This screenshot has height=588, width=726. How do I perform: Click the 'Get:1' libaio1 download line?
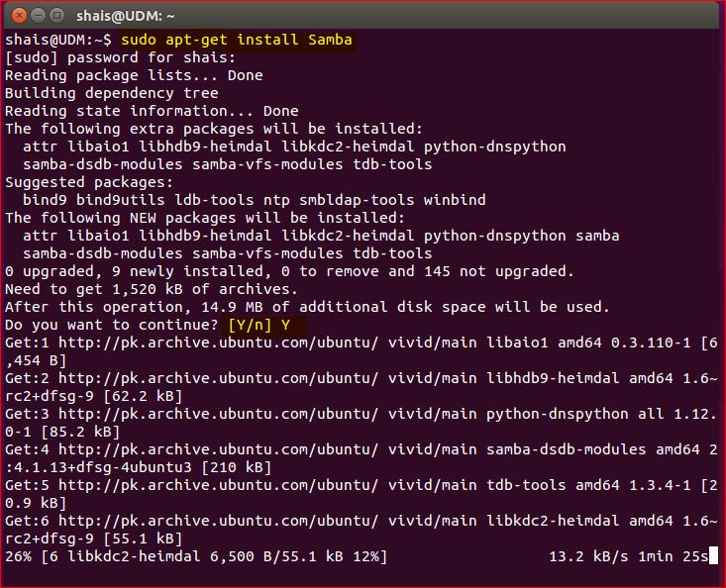click(362, 343)
